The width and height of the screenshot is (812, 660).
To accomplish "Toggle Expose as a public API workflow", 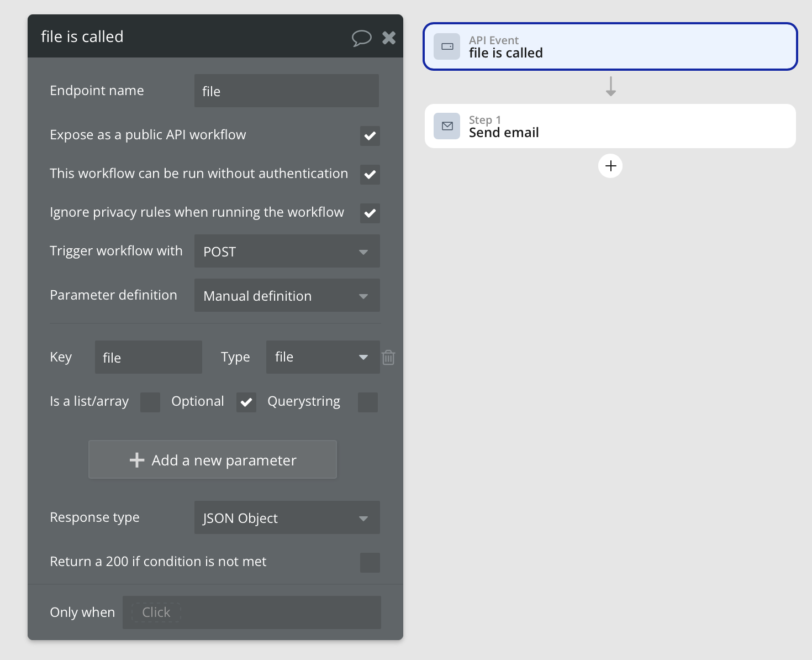I will 370,135.
